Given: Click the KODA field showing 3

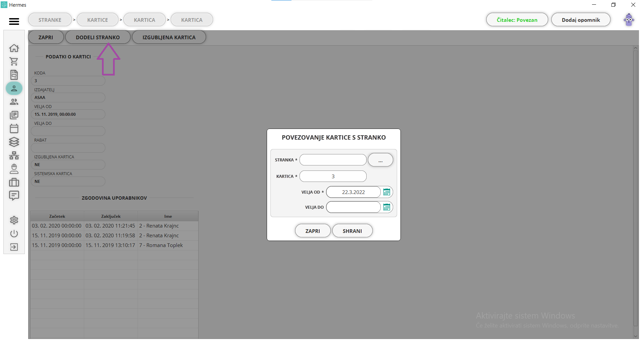Looking at the screenshot, I should 68,81.
